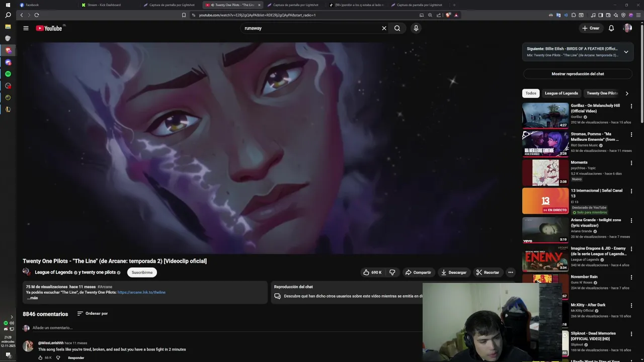The height and width of the screenshot is (362, 644).
Task: Open the browser main menu icon
Action: click(x=638, y=15)
